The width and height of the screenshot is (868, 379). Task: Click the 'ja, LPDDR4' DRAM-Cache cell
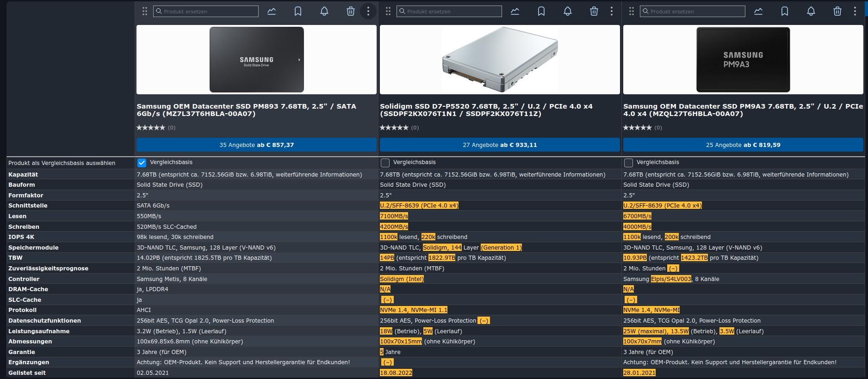click(153, 289)
